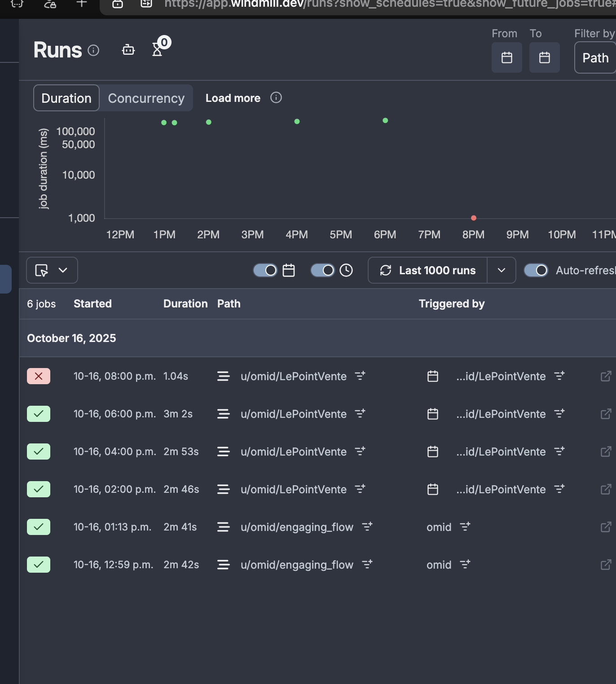The image size is (616, 684).
Task: Click the Load more button
Action: pos(233,98)
